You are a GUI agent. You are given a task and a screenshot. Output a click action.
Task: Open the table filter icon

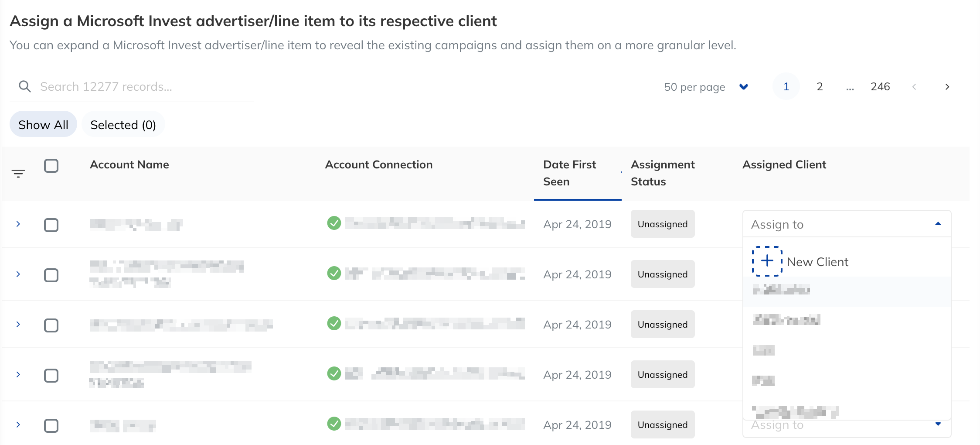[18, 173]
